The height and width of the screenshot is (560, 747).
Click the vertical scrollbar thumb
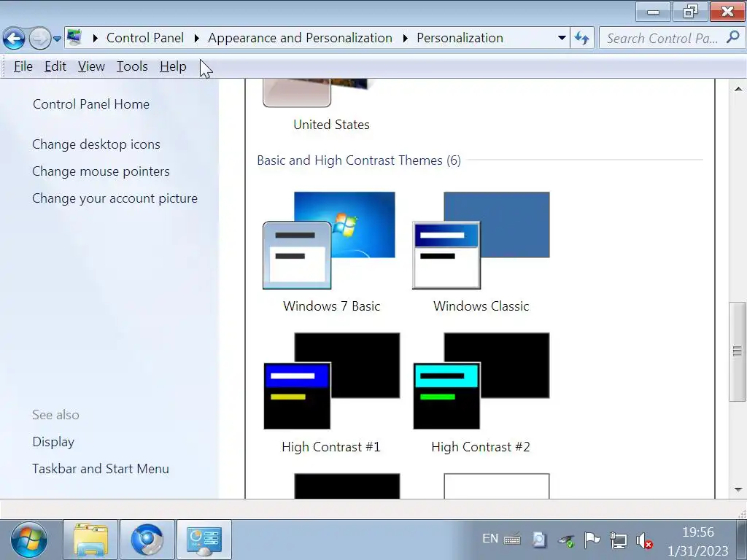[738, 351]
